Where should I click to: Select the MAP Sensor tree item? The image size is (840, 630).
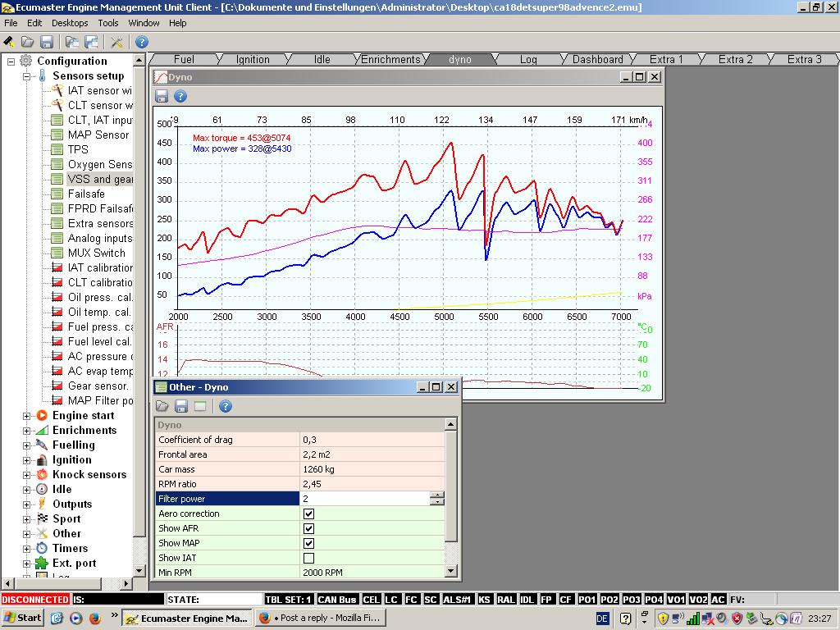pos(98,135)
